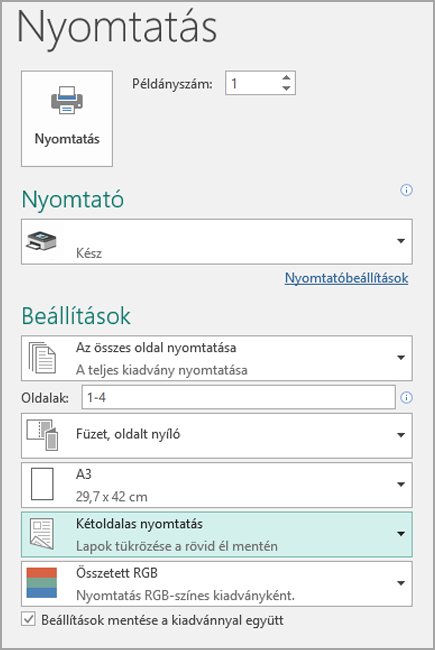Open the Füzet, oldalt nyíló layout dropdown
The height and width of the screenshot is (650, 435).
click(x=217, y=436)
